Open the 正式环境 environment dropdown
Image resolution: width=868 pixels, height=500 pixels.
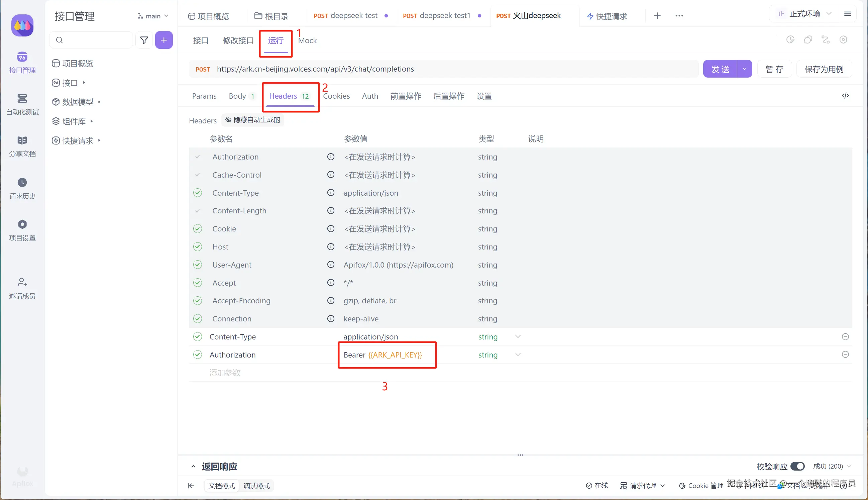click(x=804, y=14)
